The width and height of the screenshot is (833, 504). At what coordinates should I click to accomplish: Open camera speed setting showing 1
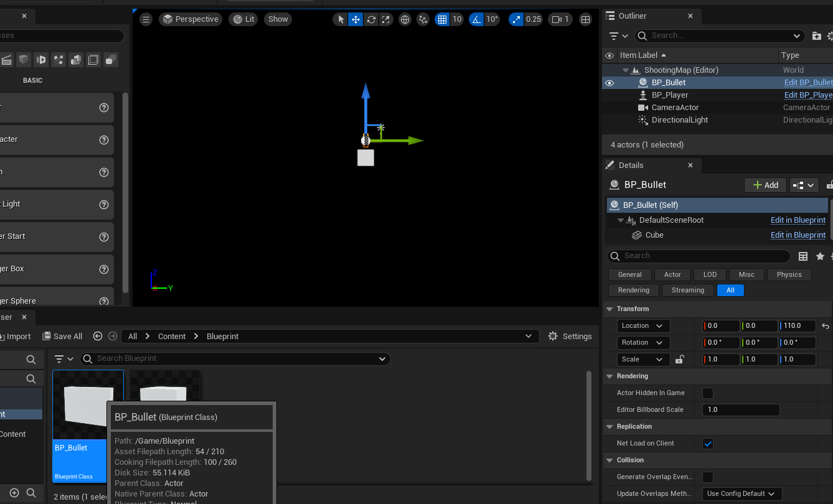click(x=560, y=19)
